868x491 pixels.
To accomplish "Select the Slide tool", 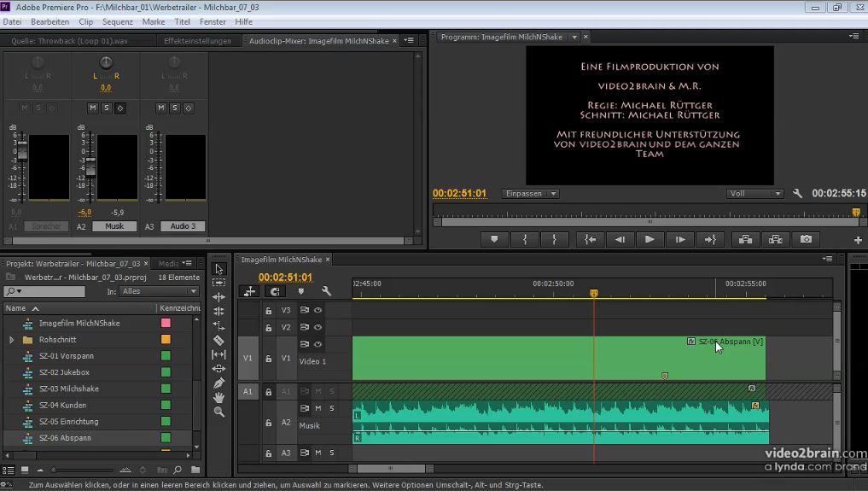I will coord(219,369).
